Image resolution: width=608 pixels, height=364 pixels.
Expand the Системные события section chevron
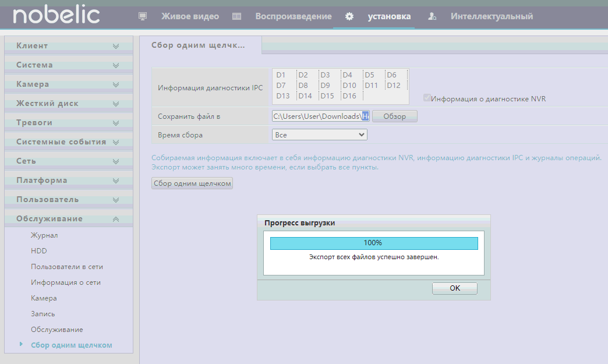[115, 142]
